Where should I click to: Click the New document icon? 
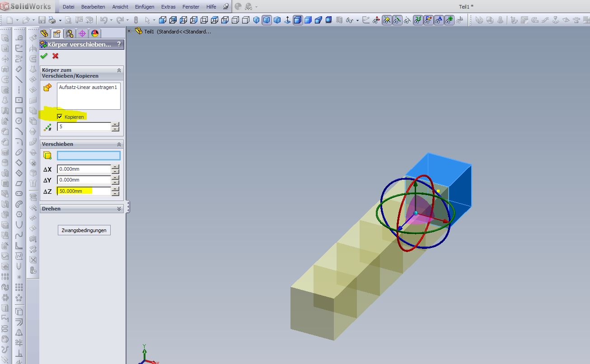tap(9, 20)
